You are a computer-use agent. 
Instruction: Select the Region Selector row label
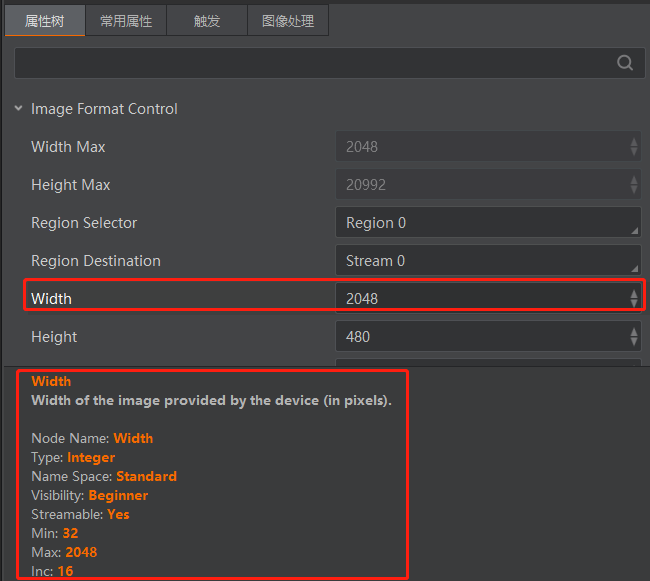pos(84,223)
